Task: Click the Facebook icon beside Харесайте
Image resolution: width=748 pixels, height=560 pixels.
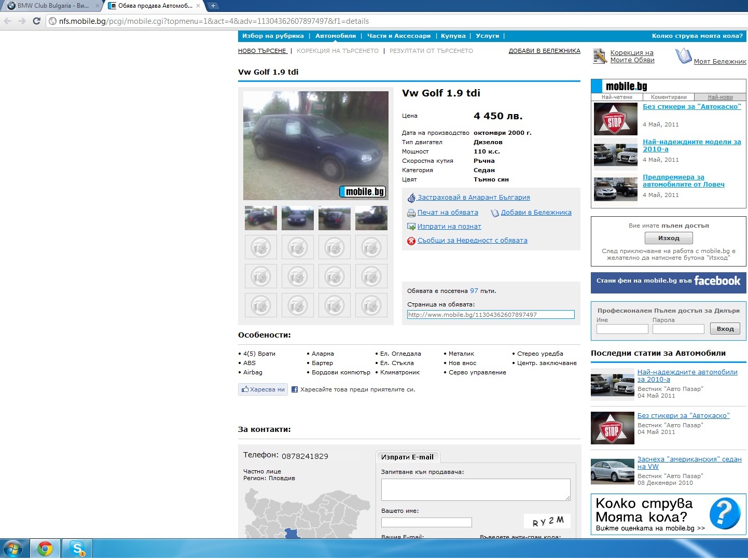Action: 295,389
